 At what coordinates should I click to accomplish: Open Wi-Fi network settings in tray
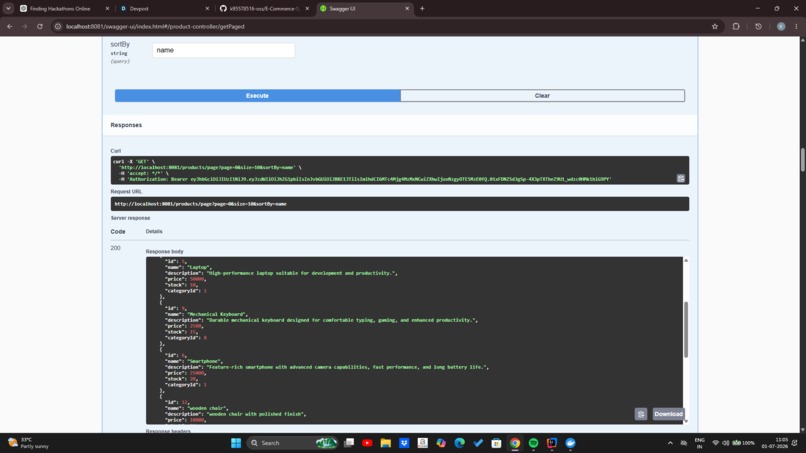(715, 443)
